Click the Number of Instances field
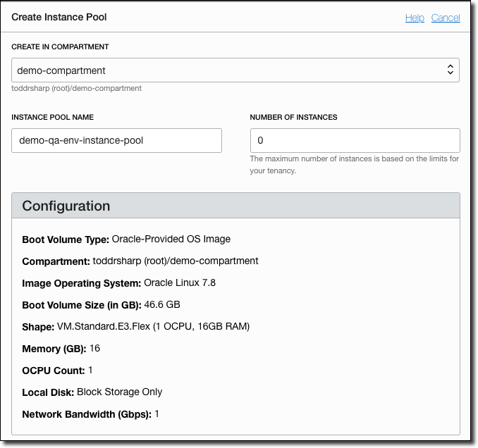The image size is (478, 448). (x=355, y=140)
